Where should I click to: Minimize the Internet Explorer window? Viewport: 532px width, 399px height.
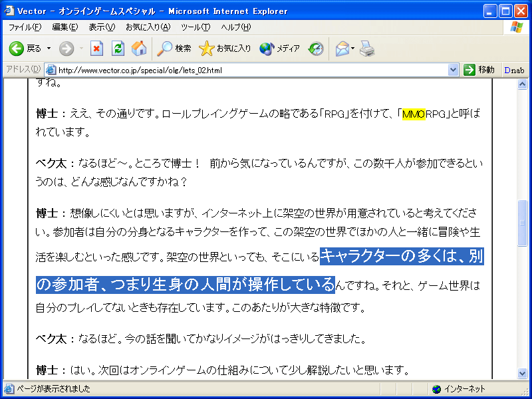tap(489, 11)
